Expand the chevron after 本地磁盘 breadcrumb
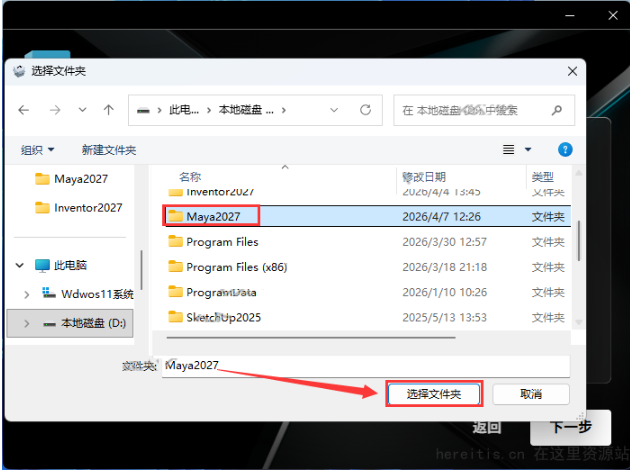This screenshot has height=470, width=630. [284, 110]
